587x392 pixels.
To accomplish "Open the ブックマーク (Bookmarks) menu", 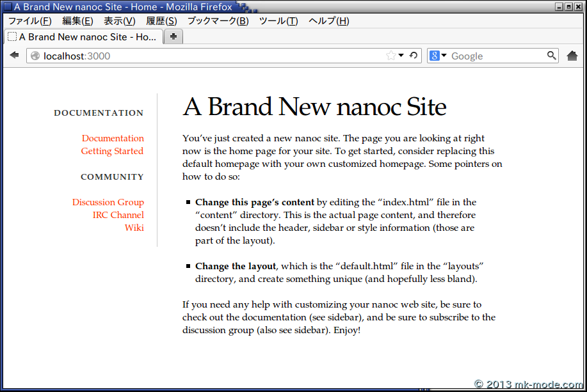I will click(x=218, y=21).
